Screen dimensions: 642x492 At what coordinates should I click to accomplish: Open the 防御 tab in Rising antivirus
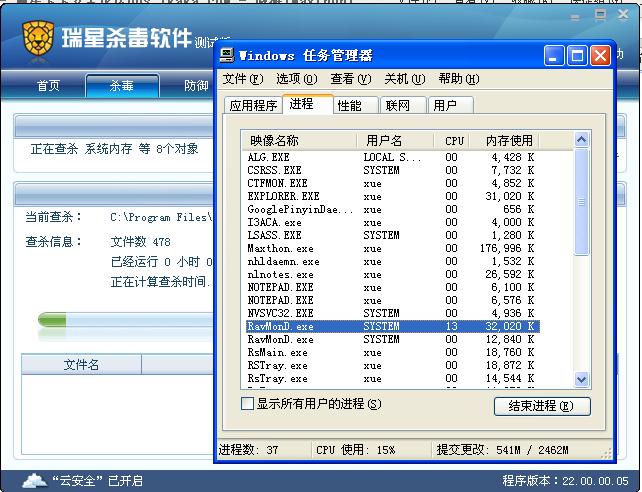click(x=196, y=86)
